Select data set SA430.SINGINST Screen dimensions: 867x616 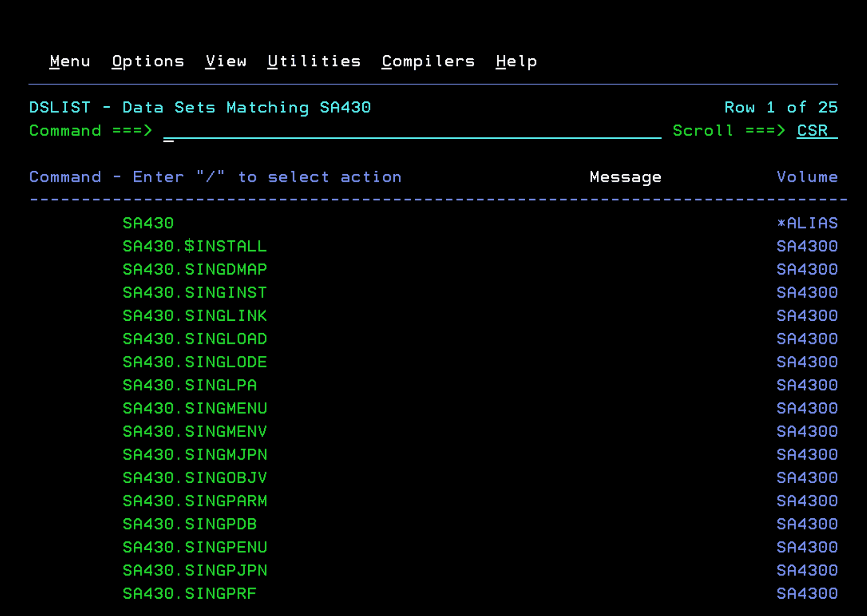[194, 292]
